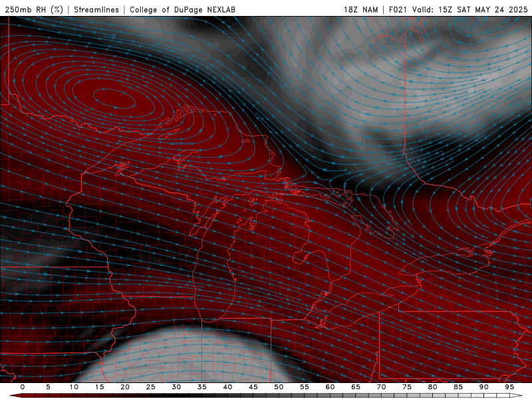The height and width of the screenshot is (399, 532).
Task: Click the '15' value on the RH scale
Action: [x=99, y=387]
